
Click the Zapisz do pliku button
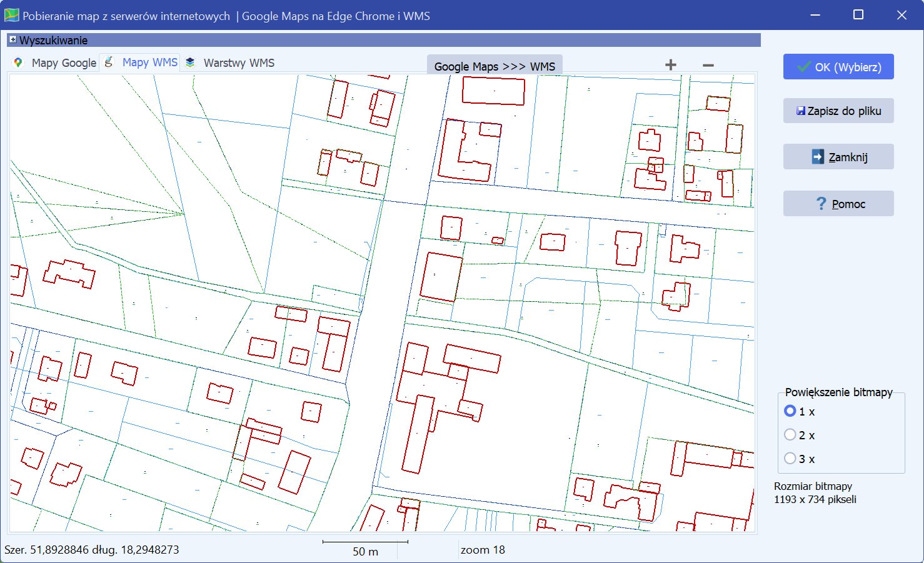838,111
